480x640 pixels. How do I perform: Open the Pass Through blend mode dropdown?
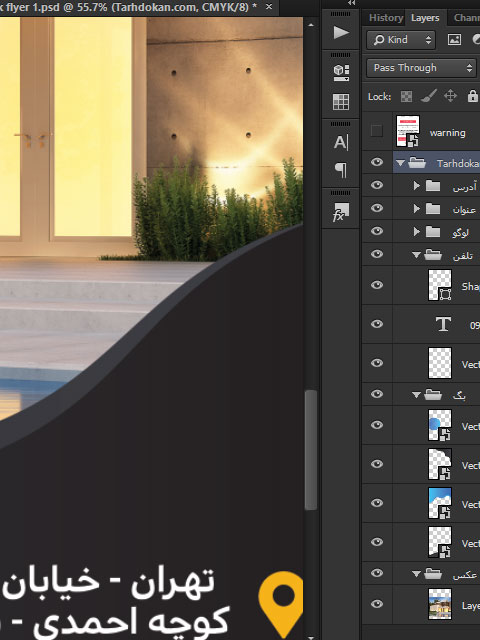[x=421, y=68]
